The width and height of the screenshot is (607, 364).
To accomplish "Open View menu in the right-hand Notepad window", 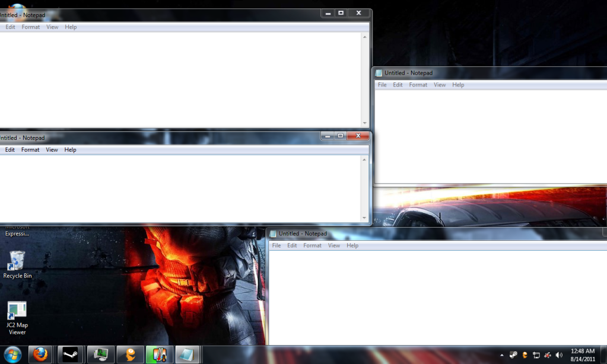I will pos(440,85).
